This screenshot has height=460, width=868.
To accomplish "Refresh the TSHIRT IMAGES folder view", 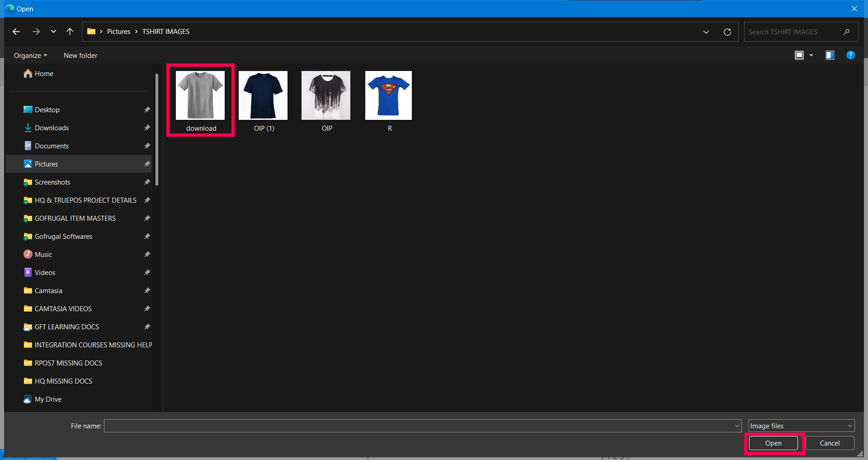I will click(x=727, y=32).
